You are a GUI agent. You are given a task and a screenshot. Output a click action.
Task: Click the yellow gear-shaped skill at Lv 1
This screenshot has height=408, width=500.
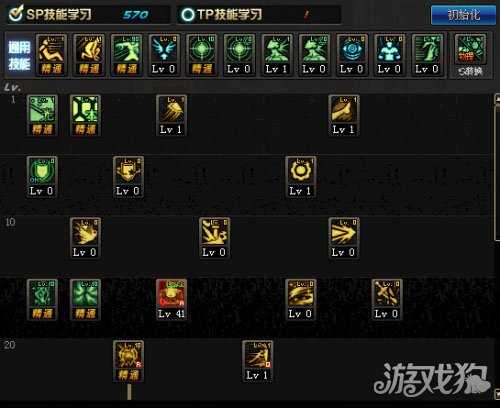pyautogui.click(x=300, y=177)
